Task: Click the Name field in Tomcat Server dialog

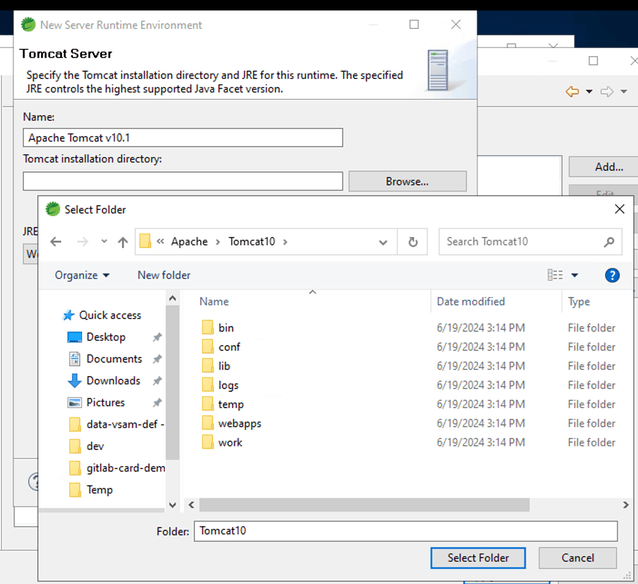Action: (183, 138)
